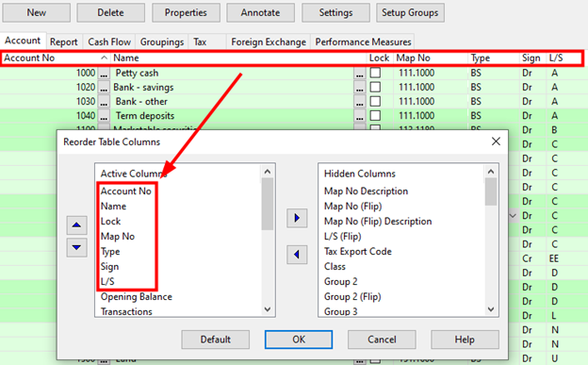Image resolution: width=588 pixels, height=365 pixels.
Task: Open the Settings button
Action: click(335, 13)
